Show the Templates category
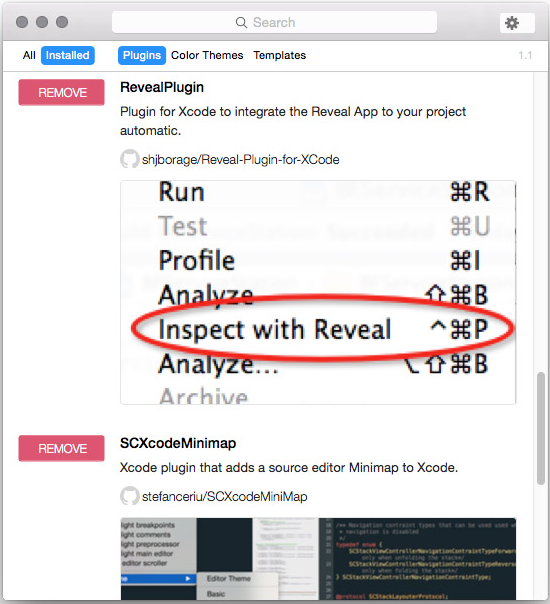This screenshot has height=604, width=550. click(x=280, y=55)
